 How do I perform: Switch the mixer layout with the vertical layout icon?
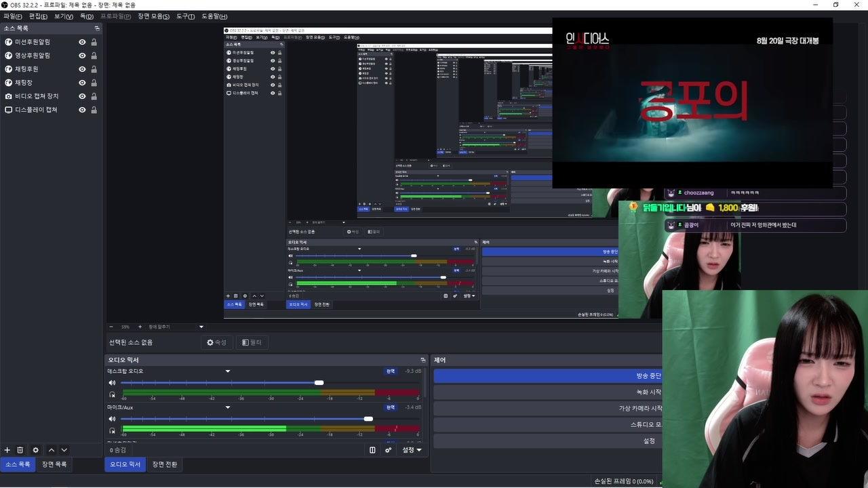pyautogui.click(x=372, y=450)
